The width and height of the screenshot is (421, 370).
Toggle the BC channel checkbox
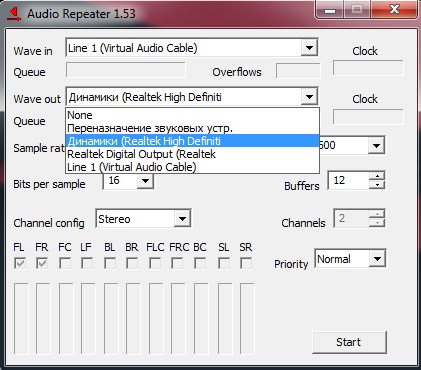click(200, 264)
